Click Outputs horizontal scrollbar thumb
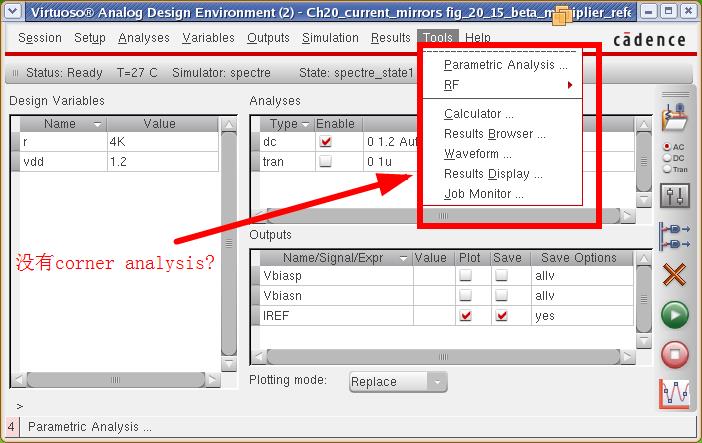 (443, 357)
